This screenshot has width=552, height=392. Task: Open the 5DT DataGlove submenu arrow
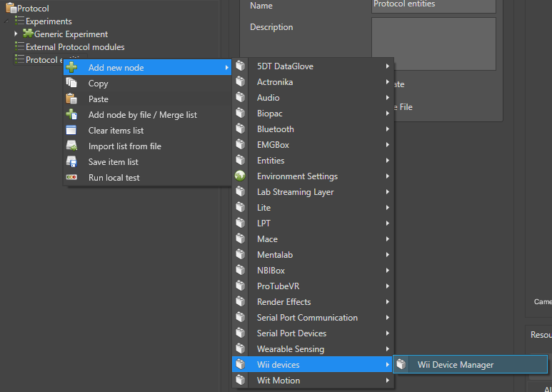coord(387,66)
